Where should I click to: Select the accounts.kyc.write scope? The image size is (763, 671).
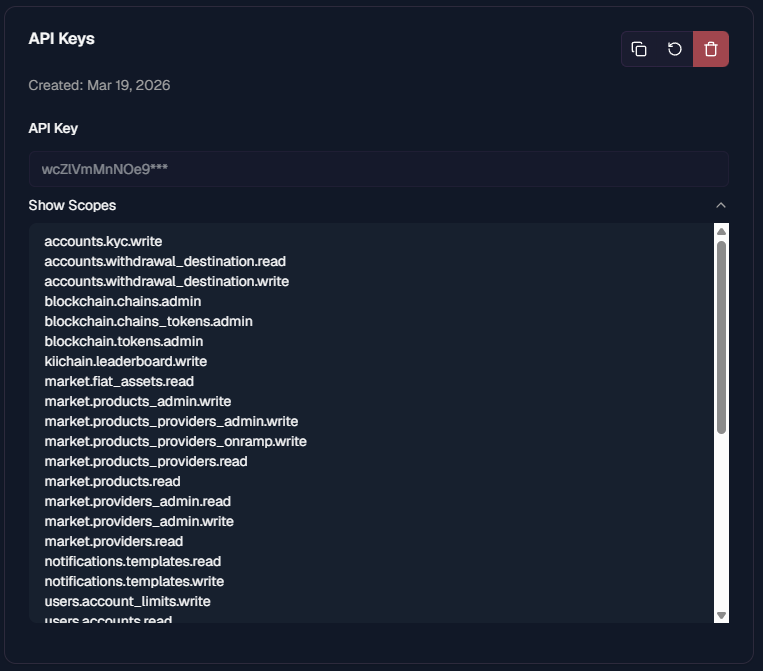(103, 241)
